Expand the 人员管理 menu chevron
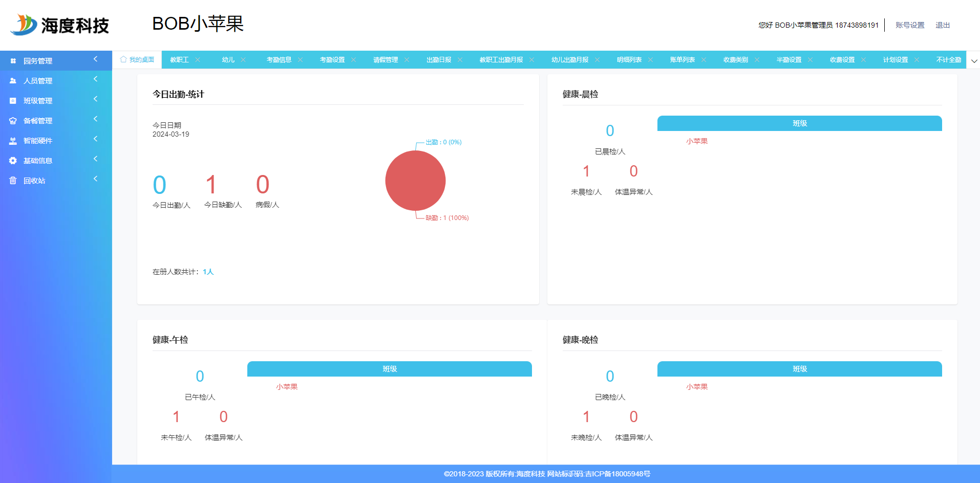Screen dimensions: 980x483 click(x=95, y=79)
